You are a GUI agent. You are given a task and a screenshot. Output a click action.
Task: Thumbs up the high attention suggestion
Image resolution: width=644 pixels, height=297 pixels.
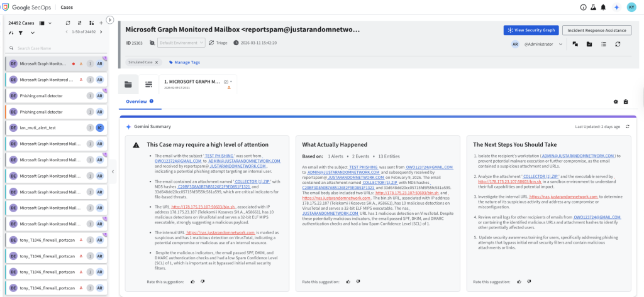coord(192,282)
